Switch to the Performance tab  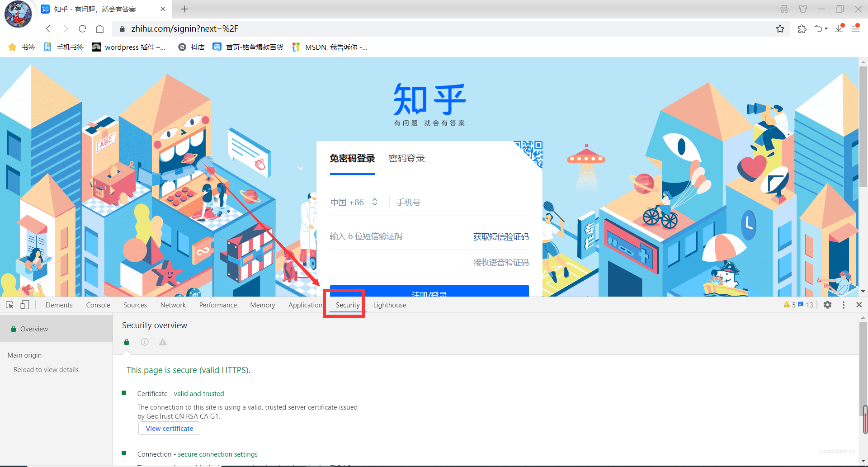point(218,305)
